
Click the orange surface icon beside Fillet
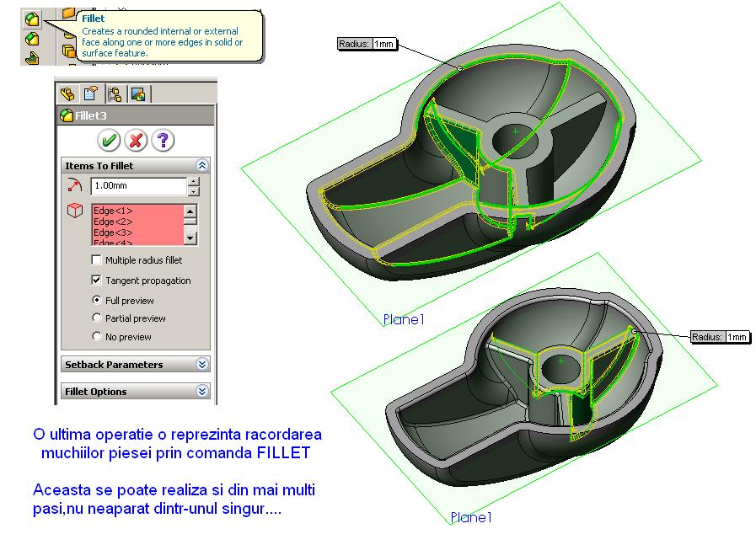[x=69, y=13]
